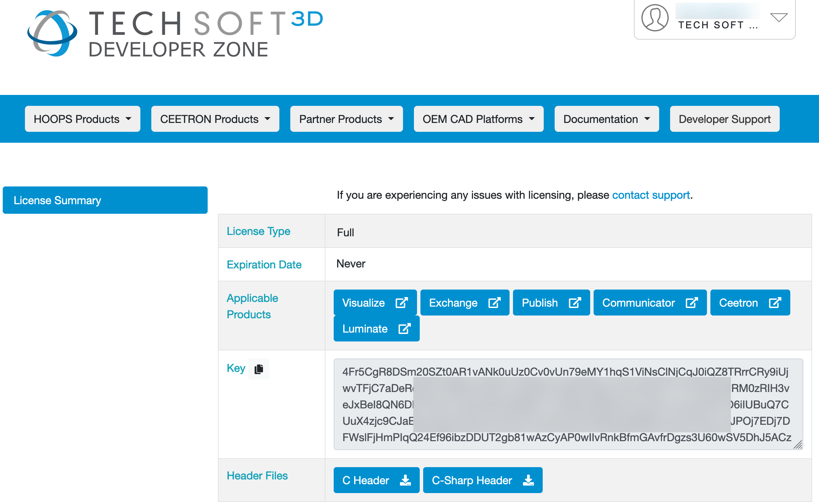Follow the contact support link
This screenshot has height=504, width=819.
[651, 195]
